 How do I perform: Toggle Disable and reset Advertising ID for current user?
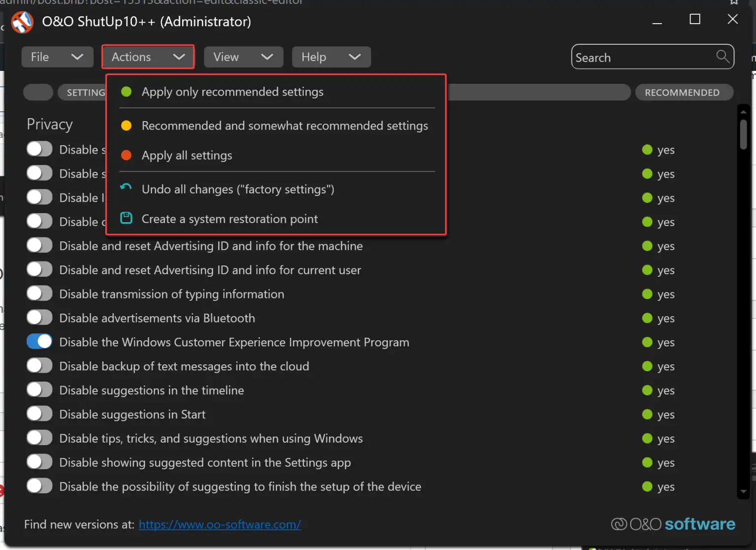39,269
